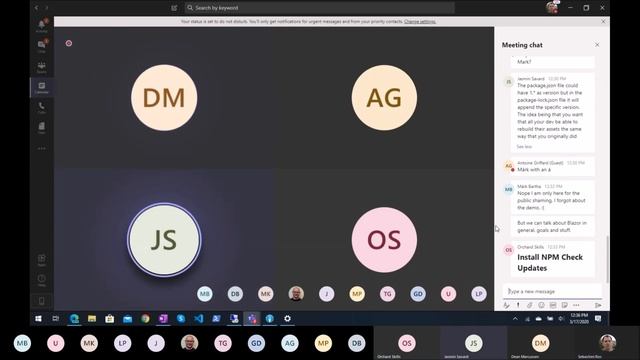
Task: Open the Apps store icon in the sidebar
Action: click(42, 260)
